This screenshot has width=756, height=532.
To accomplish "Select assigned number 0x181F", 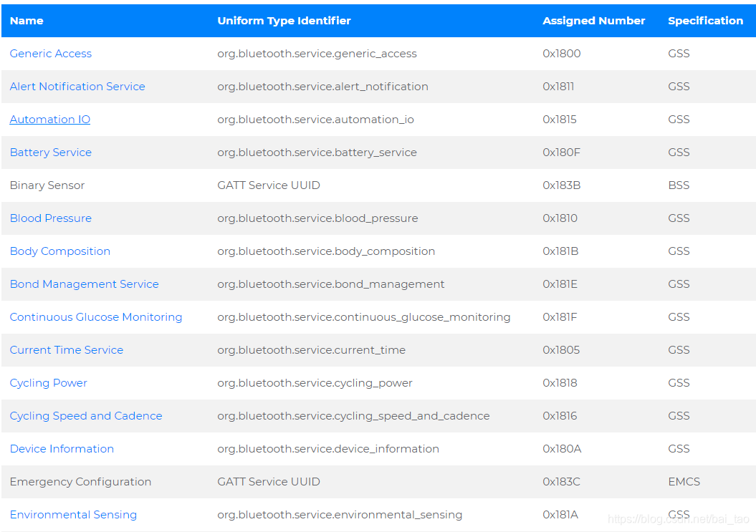I will (560, 317).
